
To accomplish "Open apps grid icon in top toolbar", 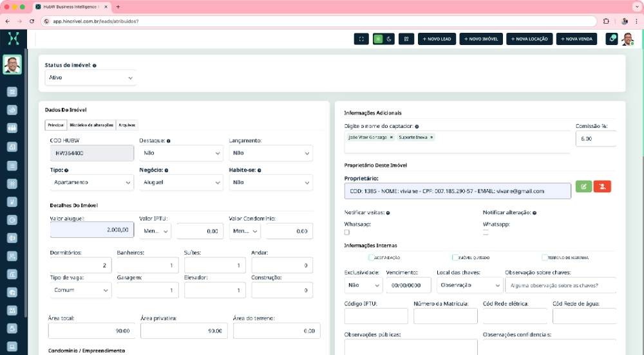I will coord(406,39).
